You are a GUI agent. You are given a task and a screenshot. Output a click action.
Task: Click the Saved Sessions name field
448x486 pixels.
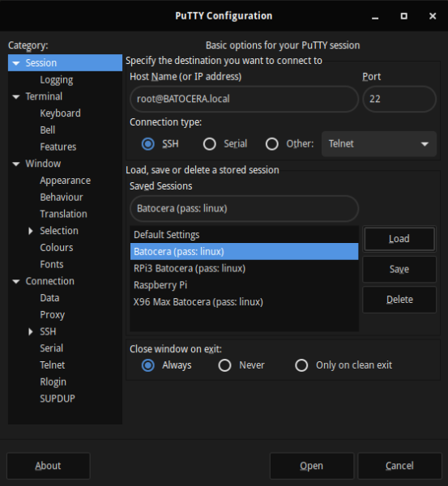tap(245, 209)
